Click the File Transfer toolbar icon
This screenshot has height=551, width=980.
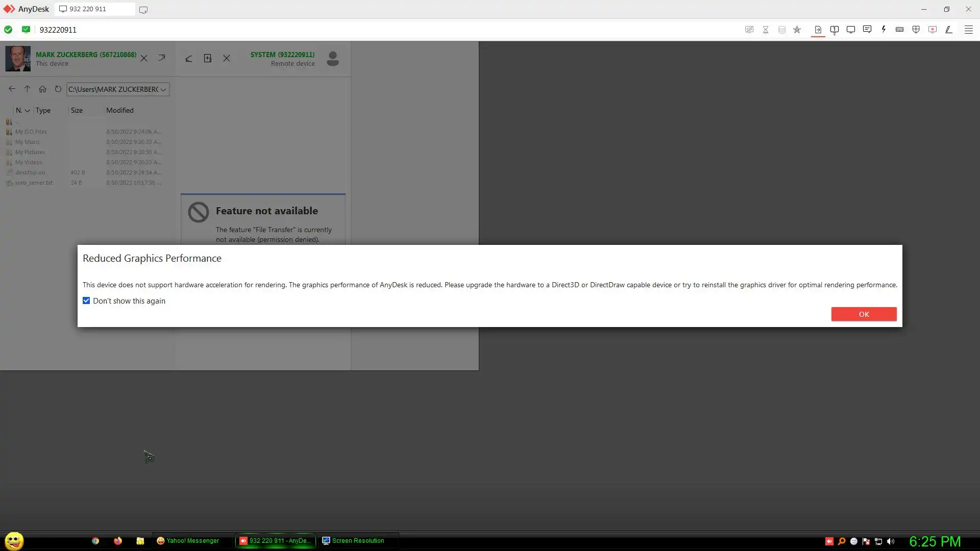tap(818, 30)
